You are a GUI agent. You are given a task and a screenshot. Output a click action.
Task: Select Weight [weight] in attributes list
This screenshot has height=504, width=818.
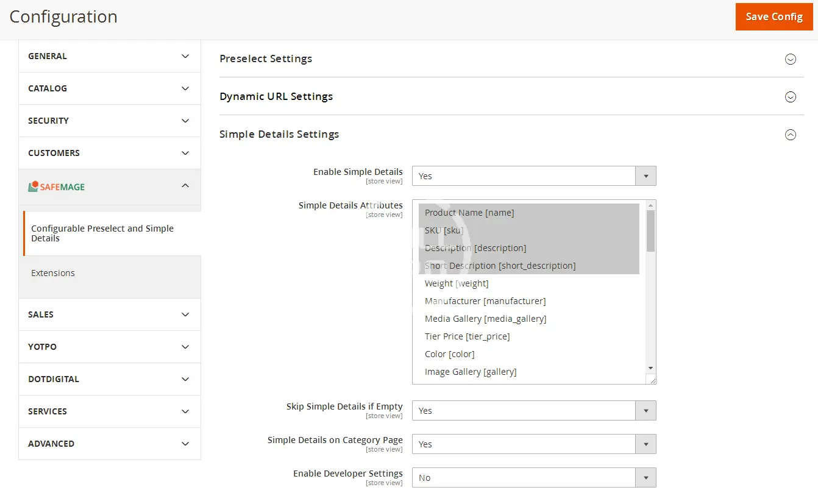coord(457,283)
